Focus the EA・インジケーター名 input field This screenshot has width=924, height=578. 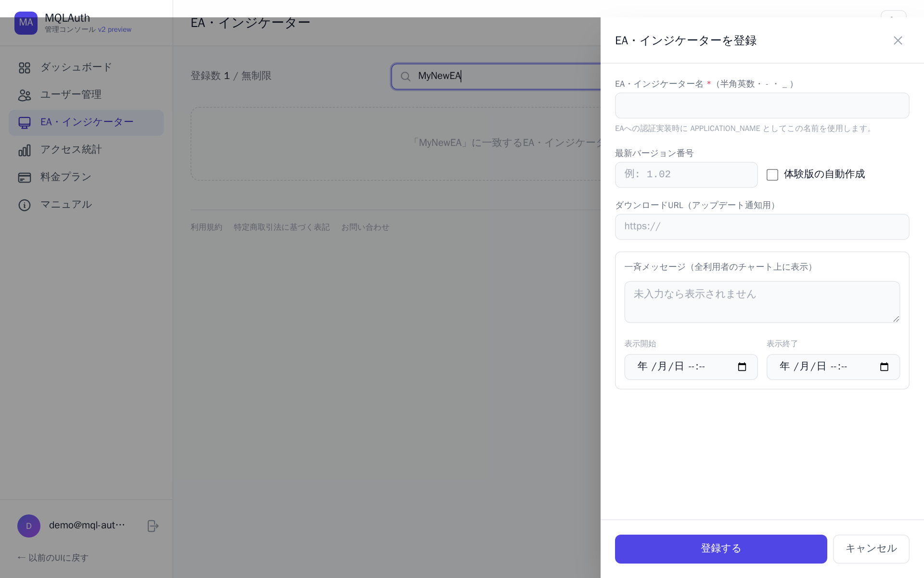762,105
